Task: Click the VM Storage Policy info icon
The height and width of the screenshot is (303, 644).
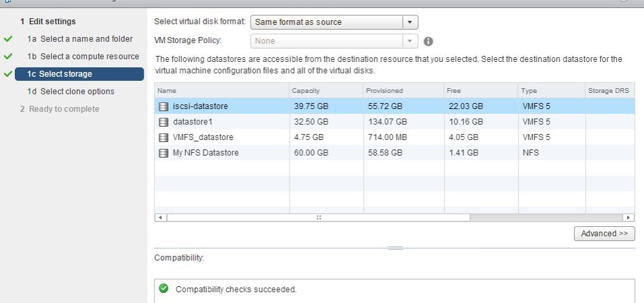Action: point(428,41)
